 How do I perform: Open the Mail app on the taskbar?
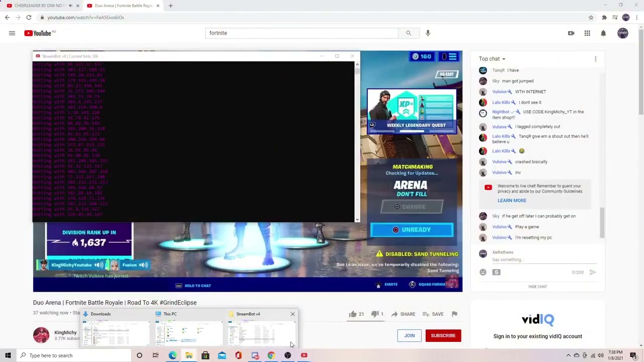(222, 355)
